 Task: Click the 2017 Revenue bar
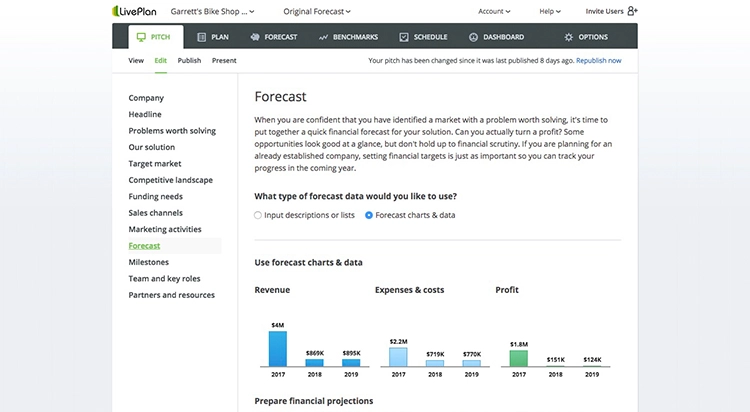(277, 349)
